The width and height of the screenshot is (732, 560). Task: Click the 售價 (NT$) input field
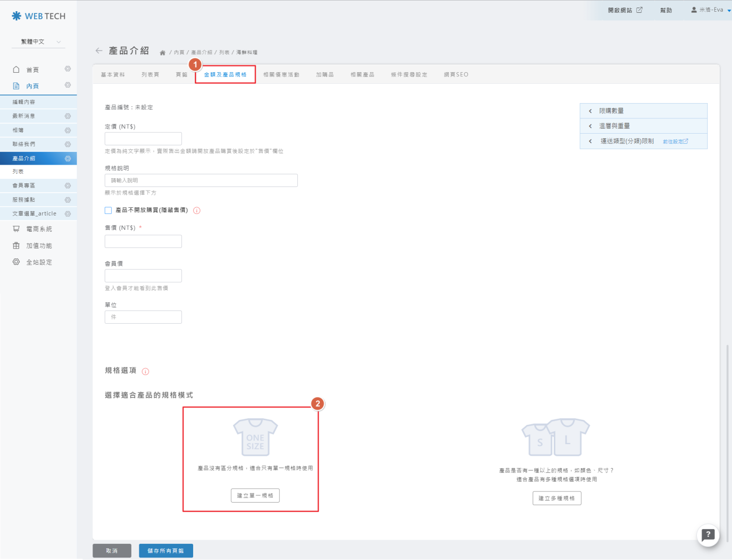[143, 241]
